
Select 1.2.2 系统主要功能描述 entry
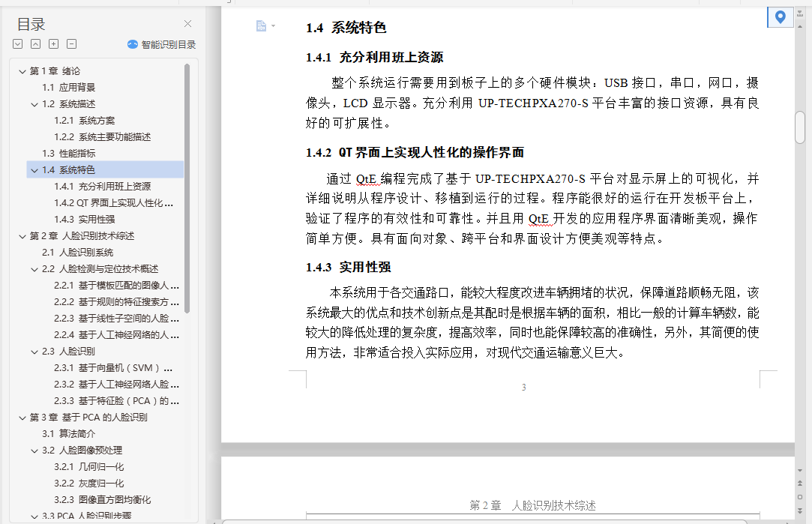pyautogui.click(x=103, y=137)
